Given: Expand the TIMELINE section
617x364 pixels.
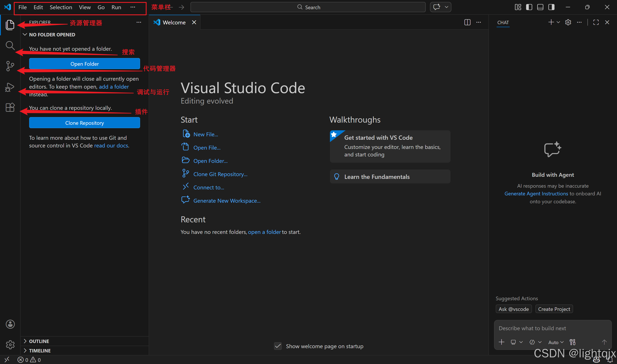Looking at the screenshot, I should (x=40, y=351).
